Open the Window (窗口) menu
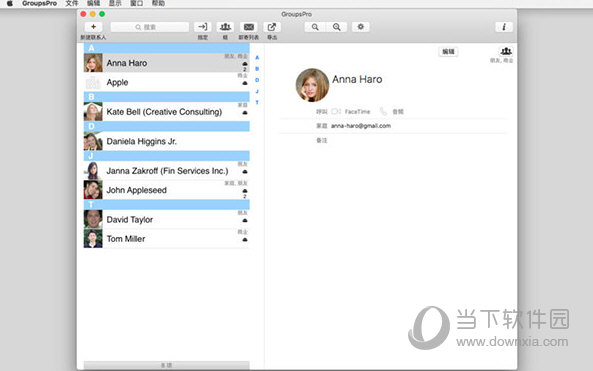The width and height of the screenshot is (593, 371). pos(137,3)
